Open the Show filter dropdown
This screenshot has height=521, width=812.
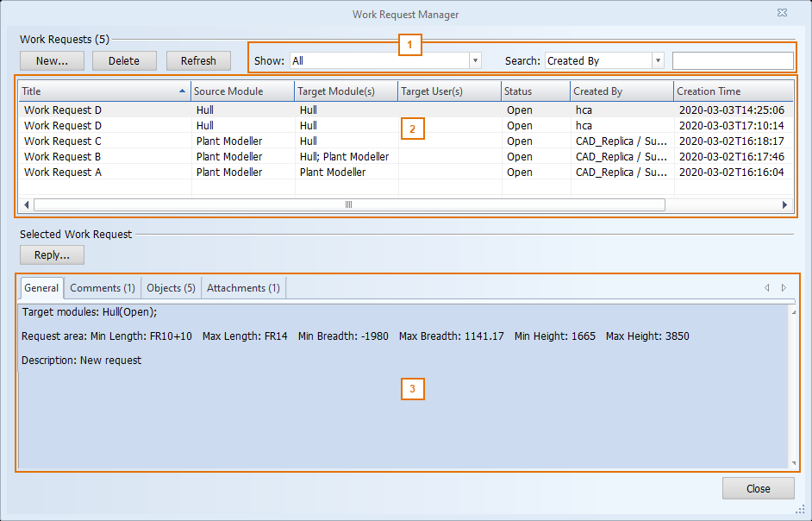[x=475, y=61]
